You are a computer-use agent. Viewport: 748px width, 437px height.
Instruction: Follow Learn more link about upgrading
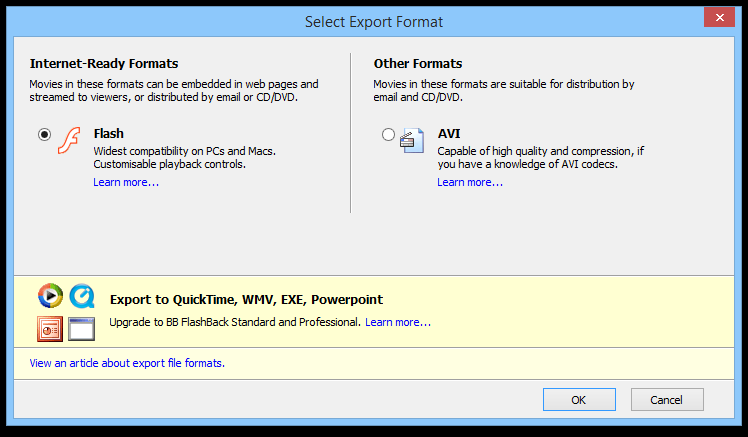(x=398, y=322)
